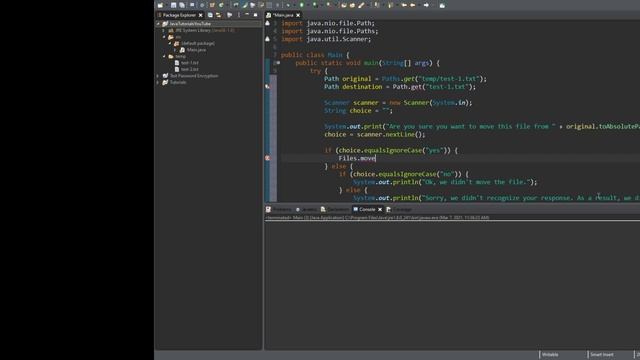Click 'String choice' declaration line
The width and height of the screenshot is (640, 360).
[x=358, y=111]
